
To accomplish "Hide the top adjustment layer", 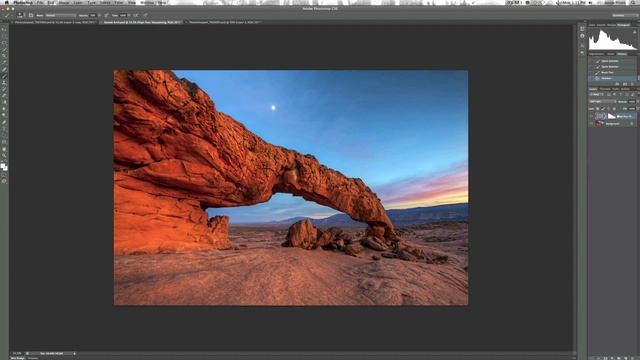I will coord(591,116).
